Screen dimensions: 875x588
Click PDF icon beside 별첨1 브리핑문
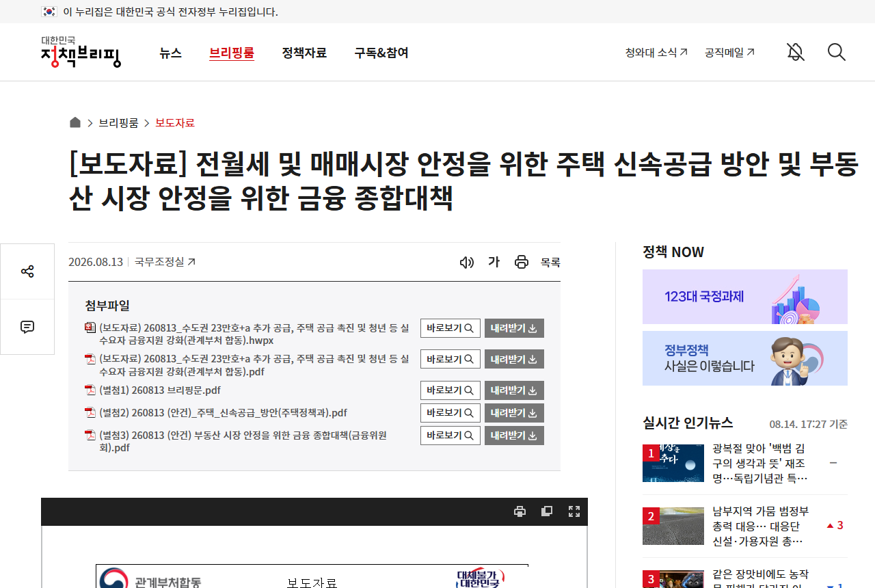click(x=90, y=390)
